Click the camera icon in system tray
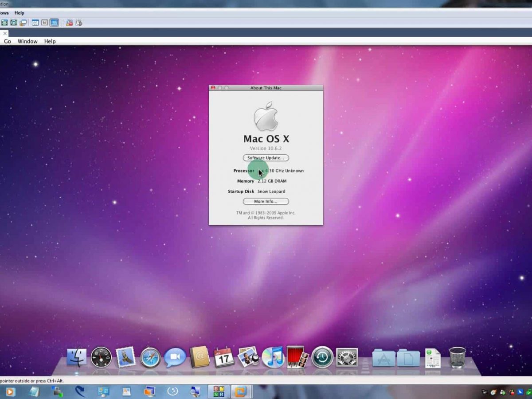The width and height of the screenshot is (532, 399). (485, 392)
